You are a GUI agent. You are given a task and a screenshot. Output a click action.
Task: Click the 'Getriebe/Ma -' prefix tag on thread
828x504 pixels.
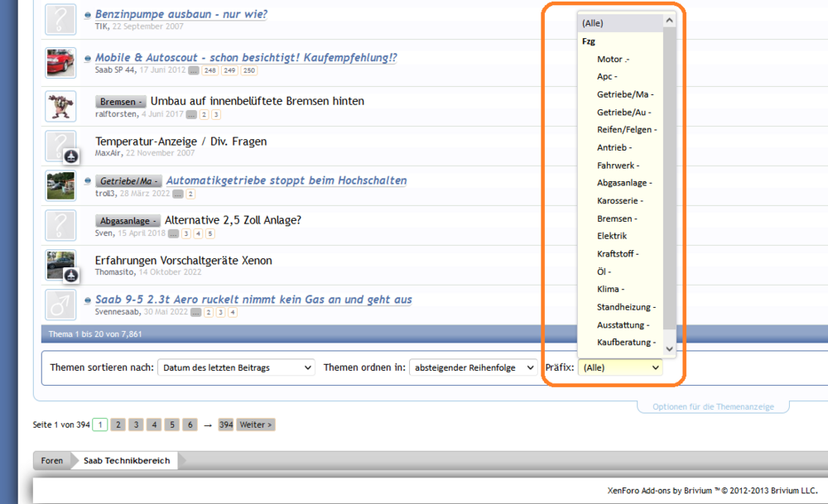tap(129, 181)
